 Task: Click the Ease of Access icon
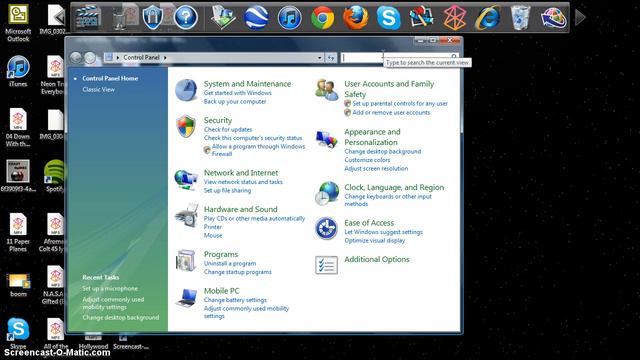pos(326,229)
